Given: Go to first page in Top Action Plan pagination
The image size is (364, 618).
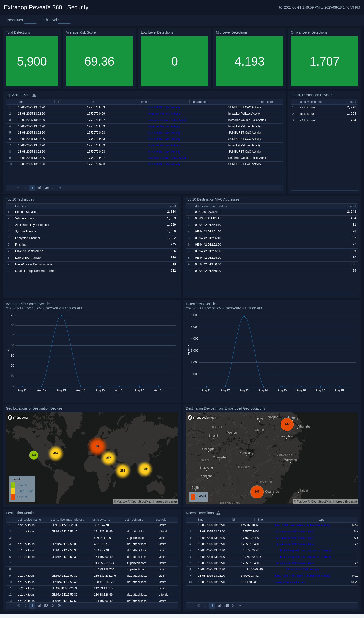Looking at the screenshot, I should pyautogui.click(x=18, y=188).
